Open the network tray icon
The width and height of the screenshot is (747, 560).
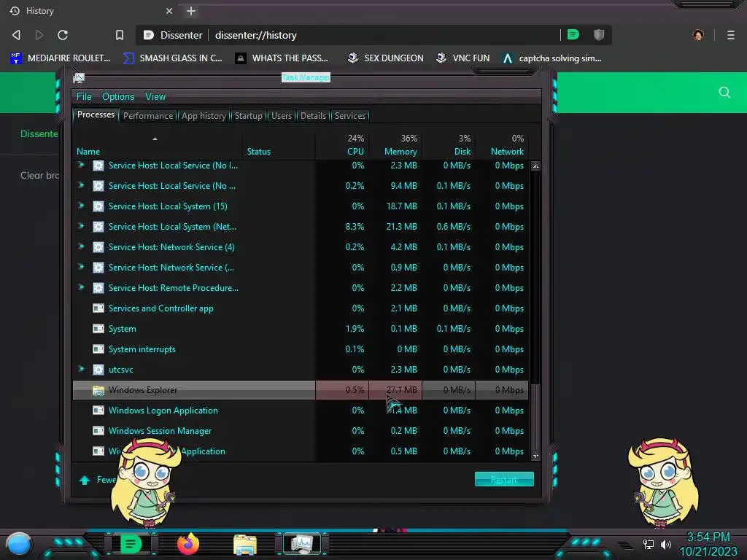click(649, 544)
